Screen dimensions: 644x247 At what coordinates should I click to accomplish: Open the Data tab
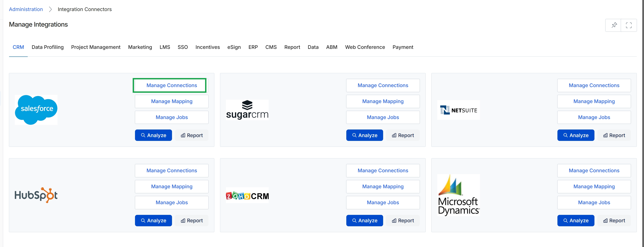pos(313,47)
